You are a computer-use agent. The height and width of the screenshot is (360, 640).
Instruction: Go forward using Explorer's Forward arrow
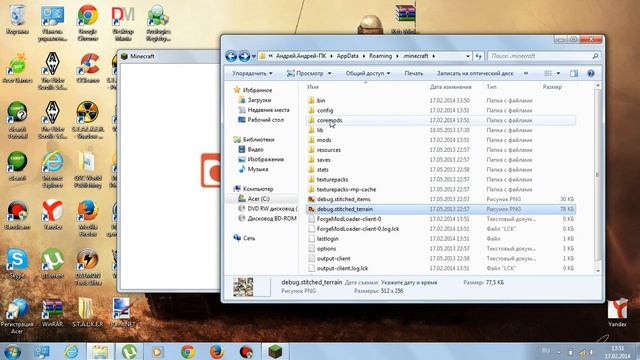tap(244, 56)
